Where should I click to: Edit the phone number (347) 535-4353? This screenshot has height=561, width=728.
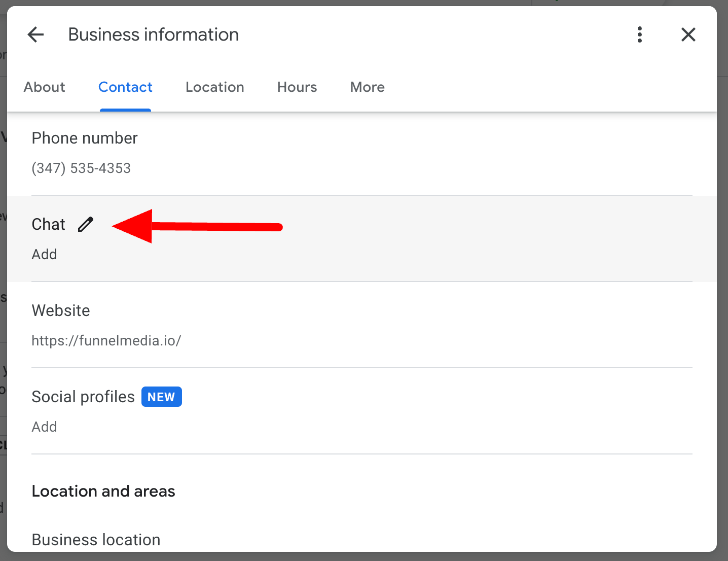[x=81, y=168]
